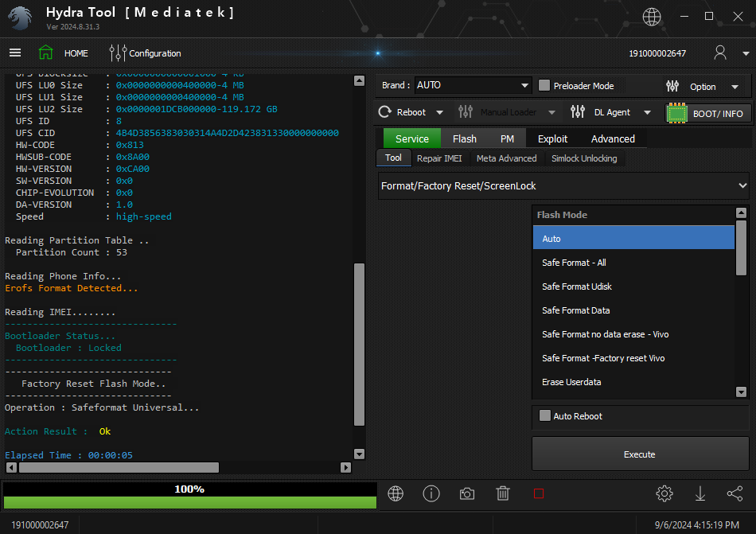Switch to the Service tab
Viewport: 756px width, 534px height.
pyautogui.click(x=411, y=138)
